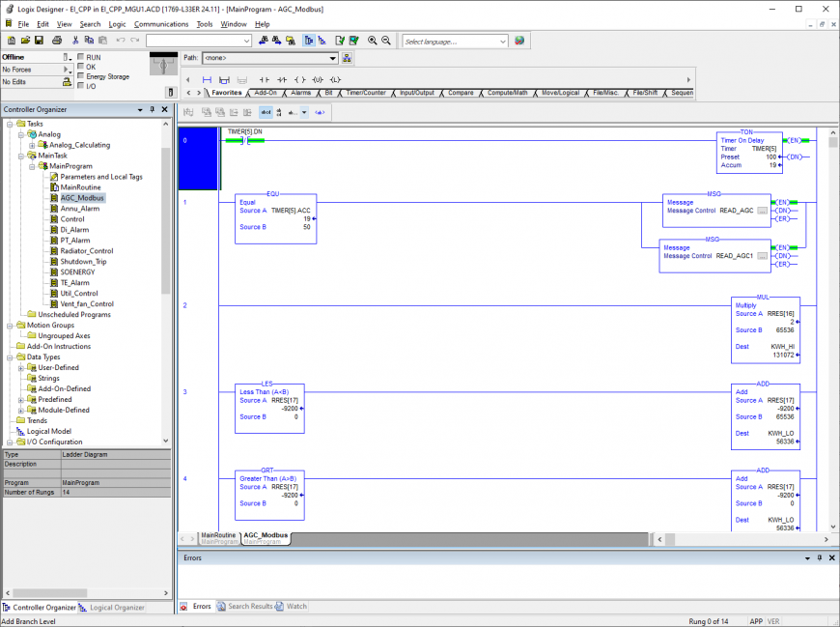Expand the User-Defined data types node
Image resolution: width=840 pixels, height=627 pixels.
(20, 368)
